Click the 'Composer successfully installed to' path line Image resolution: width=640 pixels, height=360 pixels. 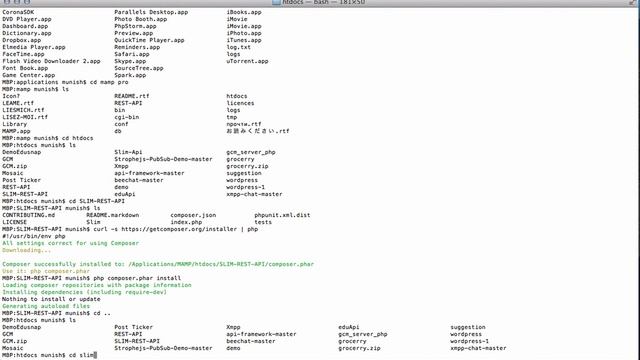point(158,264)
